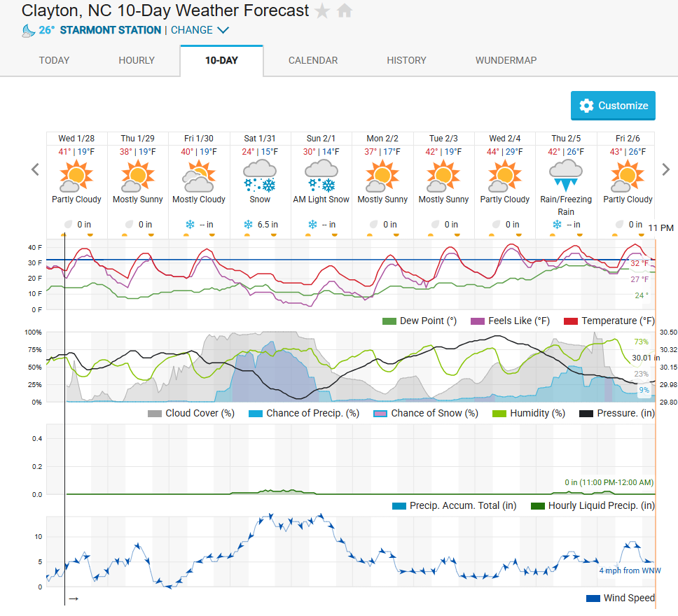Viewport: 678px width, 616px height.
Task: Go to previous days with left arrow
Action: click(35, 169)
